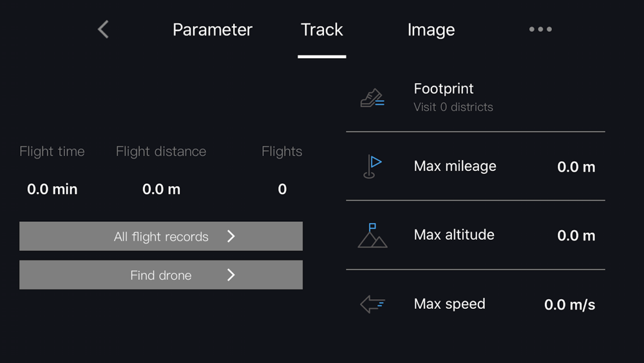
Task: Expand the All flight records chevron
Action: 231,237
